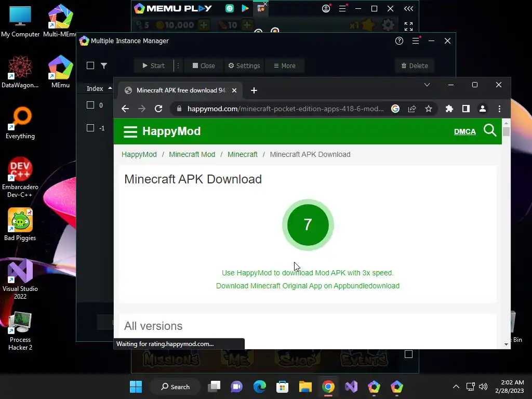Open taskbar volume control

coord(483,387)
